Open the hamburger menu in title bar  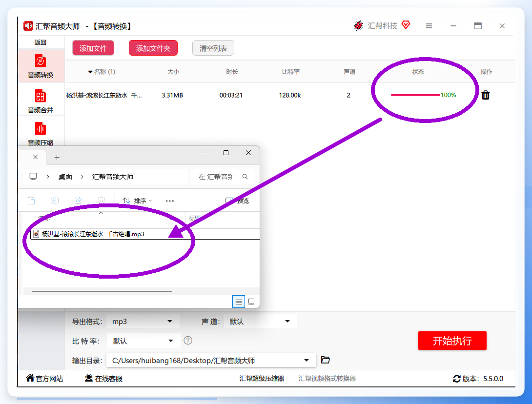(429, 26)
